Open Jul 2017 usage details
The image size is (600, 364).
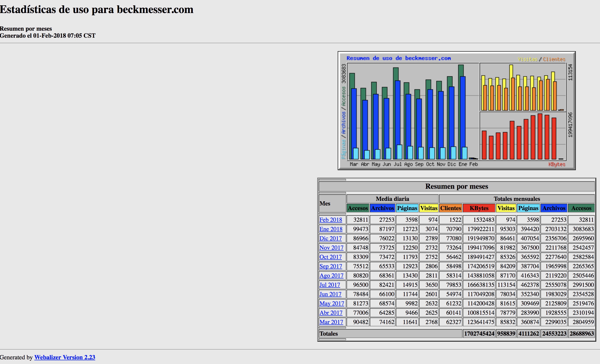click(x=330, y=285)
